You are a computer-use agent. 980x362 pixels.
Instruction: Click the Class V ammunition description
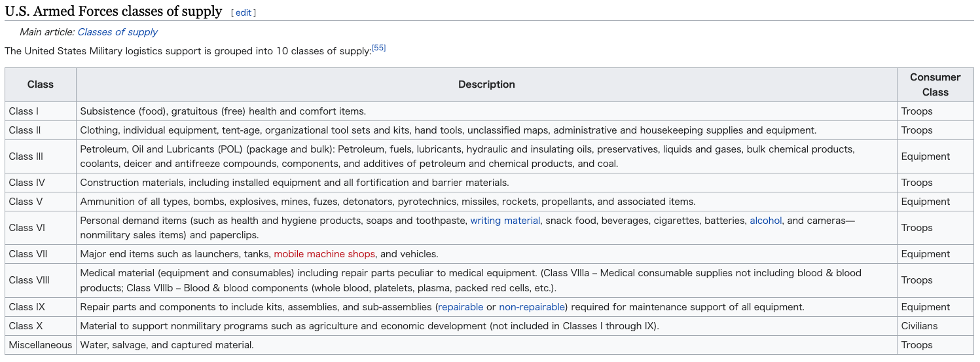pyautogui.click(x=388, y=202)
